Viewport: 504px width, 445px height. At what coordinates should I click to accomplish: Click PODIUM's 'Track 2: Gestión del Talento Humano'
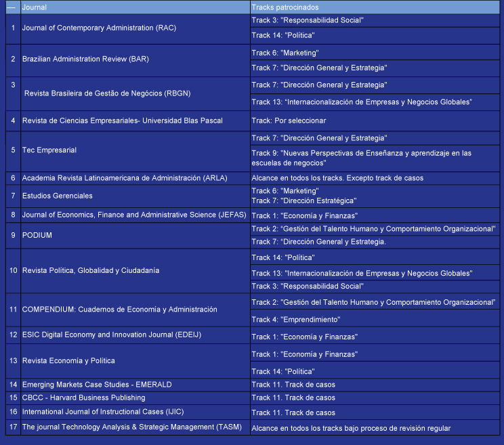[375, 229]
